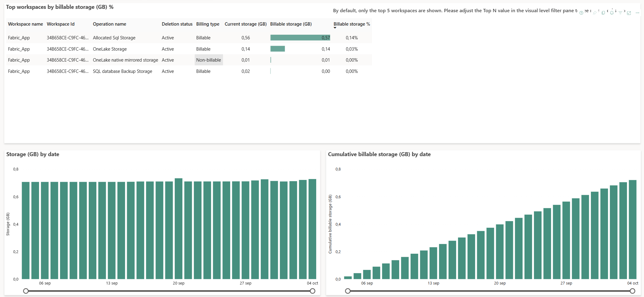Click current storage value 0,56
The height and width of the screenshot is (297, 644).
coord(245,38)
